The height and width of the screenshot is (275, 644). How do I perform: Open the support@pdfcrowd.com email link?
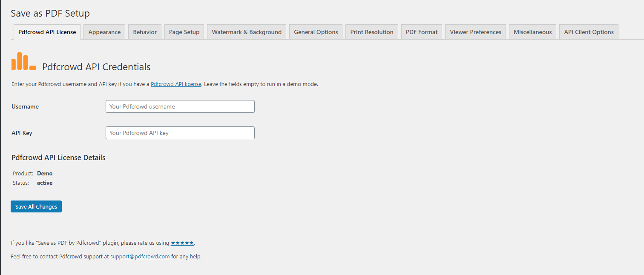(x=140, y=257)
